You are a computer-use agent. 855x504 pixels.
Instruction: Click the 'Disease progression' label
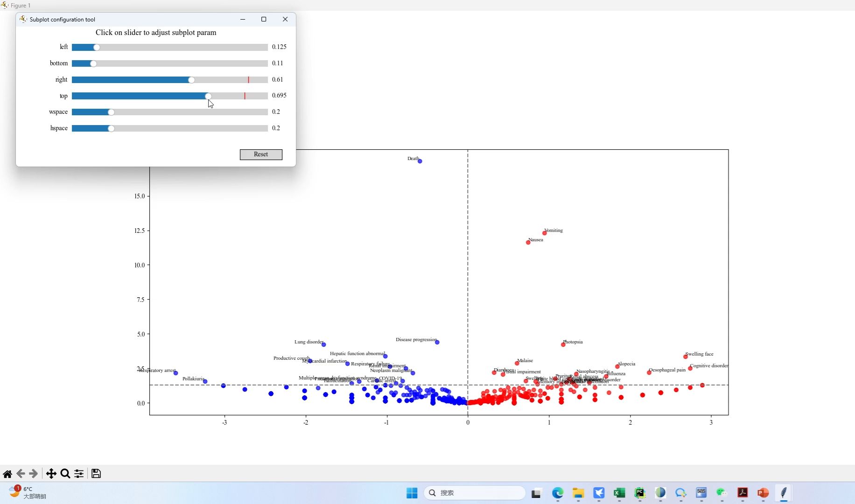[x=416, y=339]
